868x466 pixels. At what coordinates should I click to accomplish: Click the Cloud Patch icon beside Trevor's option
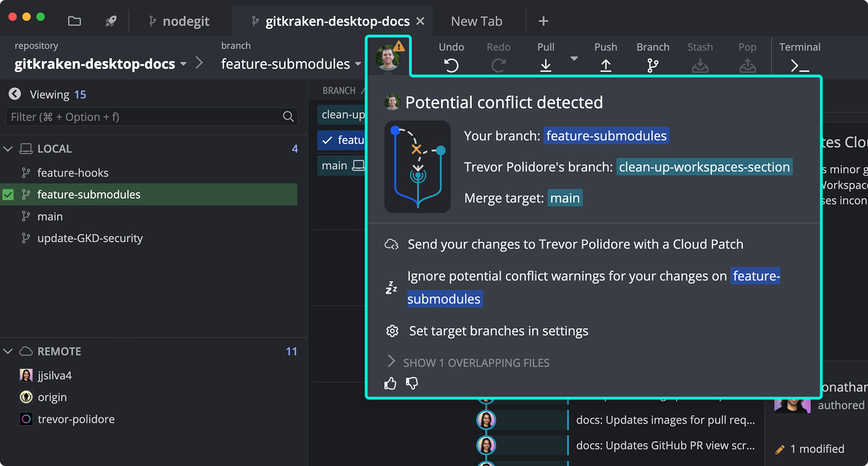[392, 244]
